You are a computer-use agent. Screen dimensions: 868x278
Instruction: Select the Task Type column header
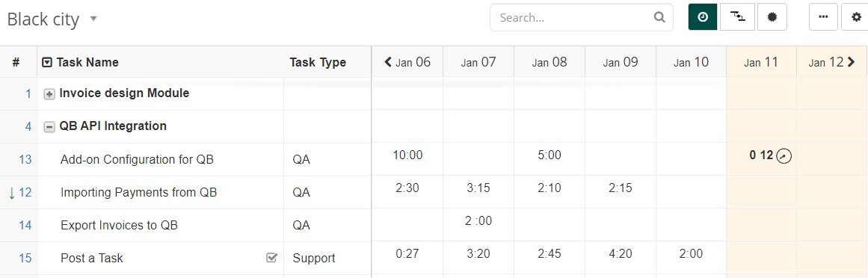[318, 63]
